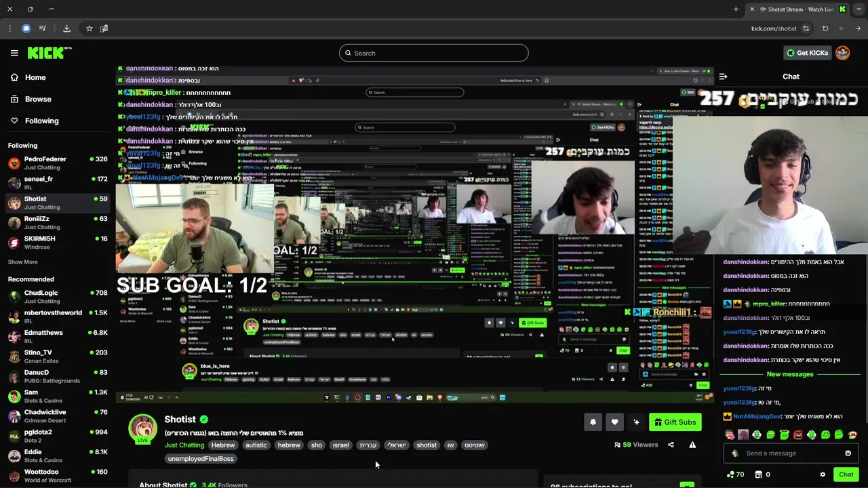Click the Shotist streamer avatar
This screenshot has height=488, width=868.
(x=142, y=429)
